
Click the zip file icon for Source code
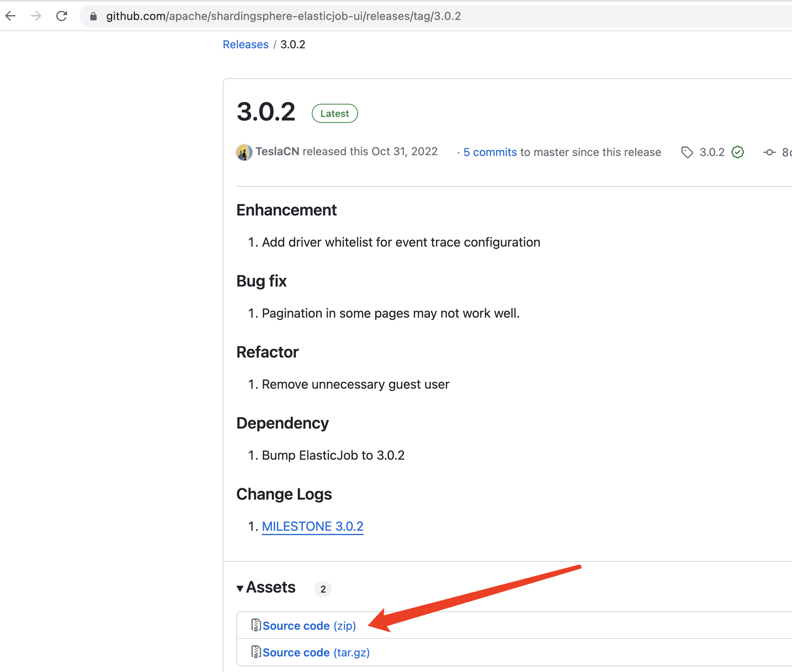(x=256, y=625)
